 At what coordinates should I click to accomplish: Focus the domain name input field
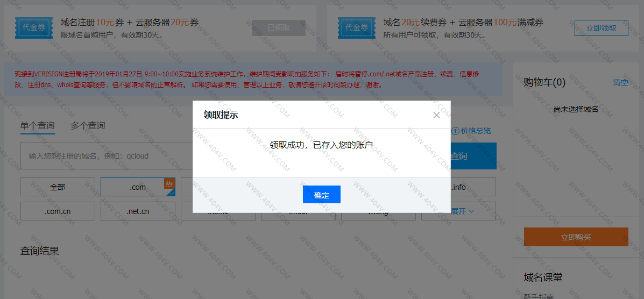(x=108, y=156)
